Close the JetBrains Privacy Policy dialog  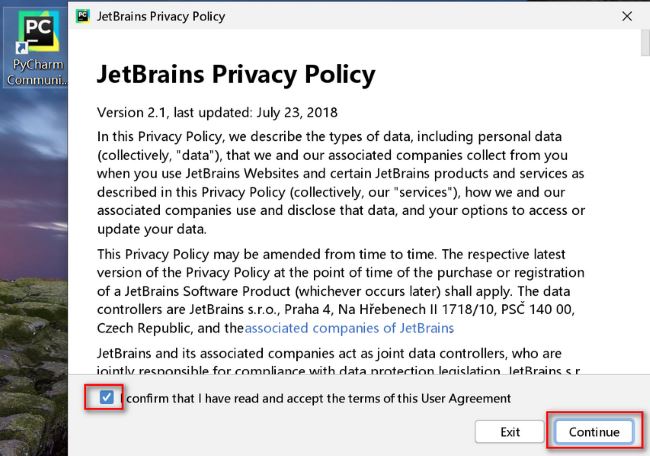point(627,16)
